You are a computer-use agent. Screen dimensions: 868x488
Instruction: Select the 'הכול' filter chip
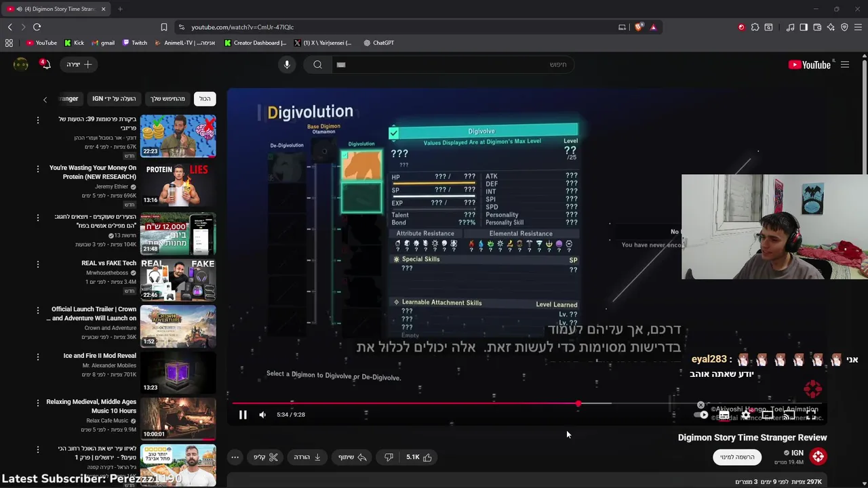coord(205,99)
